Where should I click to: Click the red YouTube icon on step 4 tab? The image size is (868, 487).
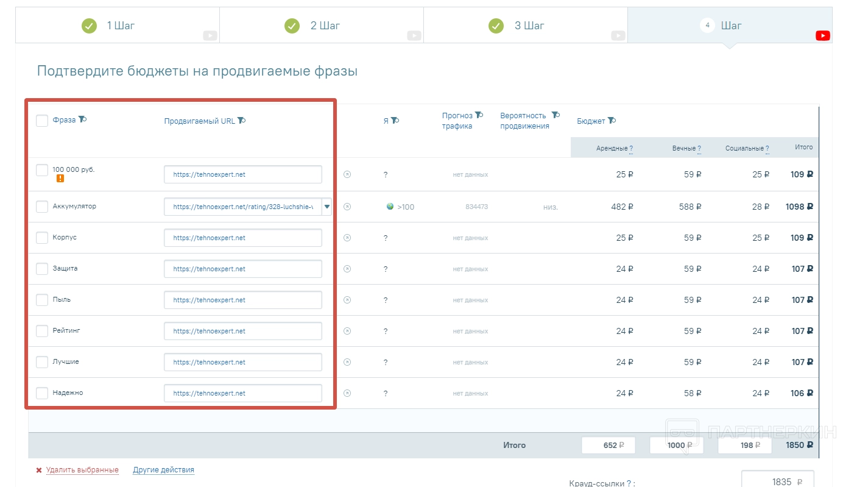coord(822,36)
